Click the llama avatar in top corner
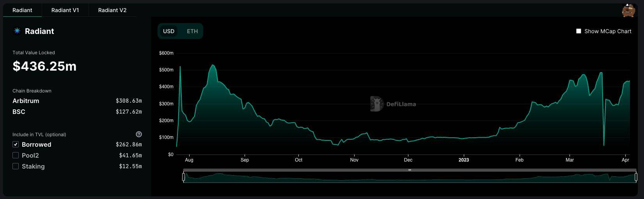The height and width of the screenshot is (199, 644). pos(628,11)
